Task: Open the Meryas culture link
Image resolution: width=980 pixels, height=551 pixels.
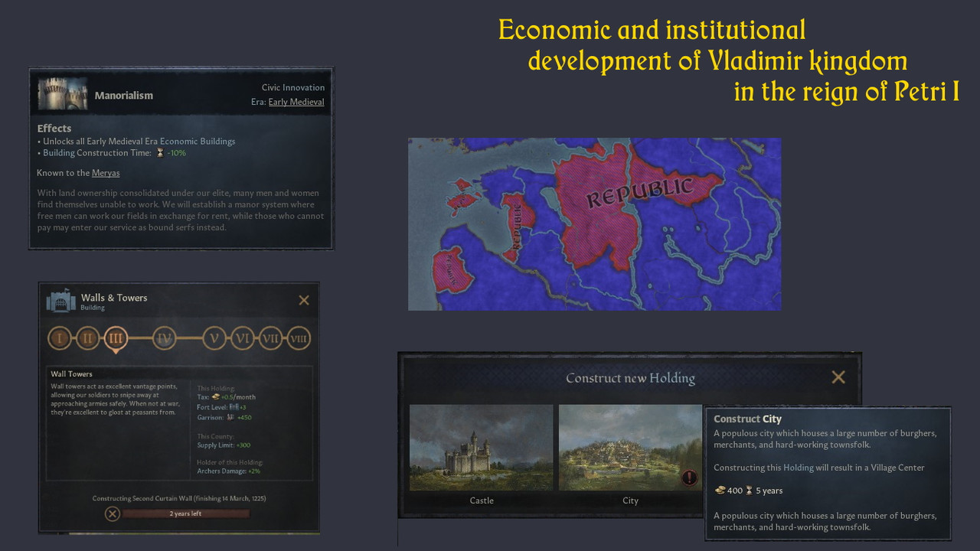Action: pos(106,173)
